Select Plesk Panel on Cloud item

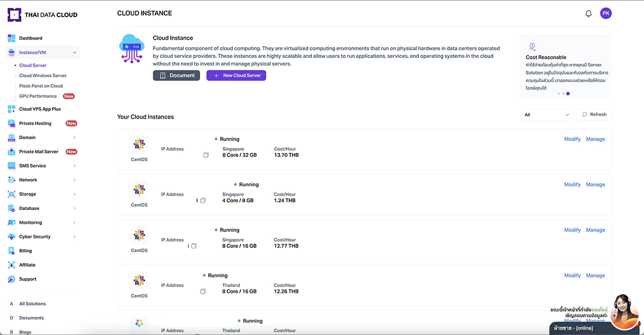coord(41,86)
